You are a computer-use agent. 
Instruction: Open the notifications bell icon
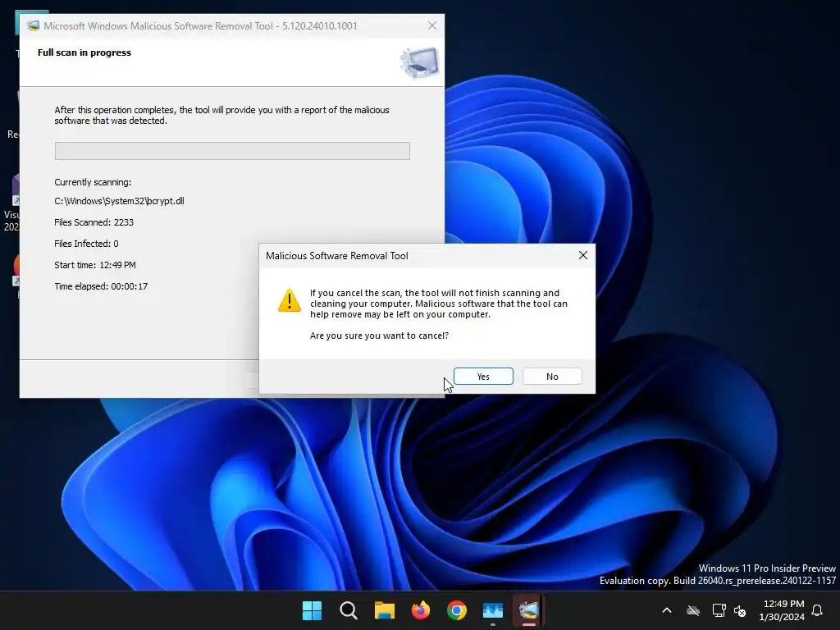(x=817, y=610)
